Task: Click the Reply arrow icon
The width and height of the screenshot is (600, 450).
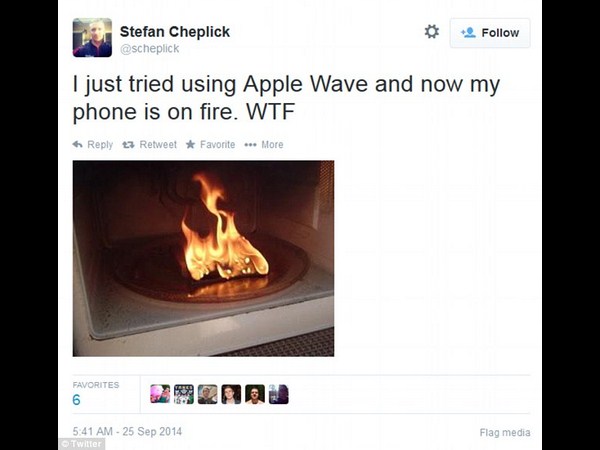Action: tap(78, 144)
